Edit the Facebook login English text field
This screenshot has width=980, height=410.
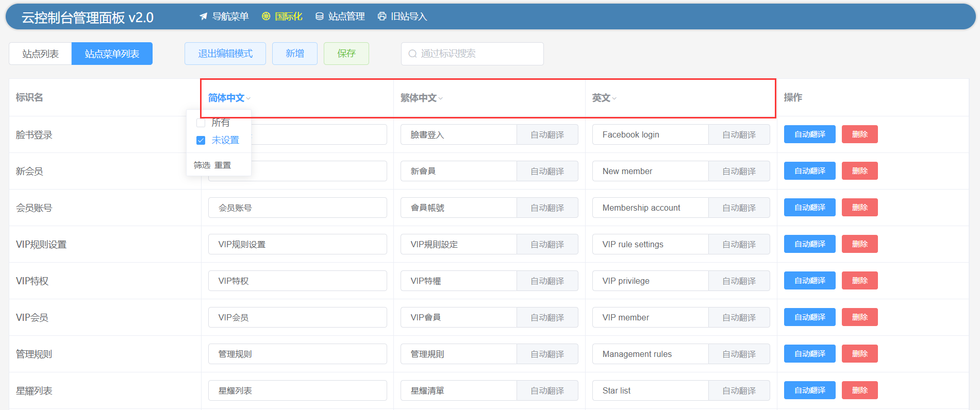pos(650,135)
